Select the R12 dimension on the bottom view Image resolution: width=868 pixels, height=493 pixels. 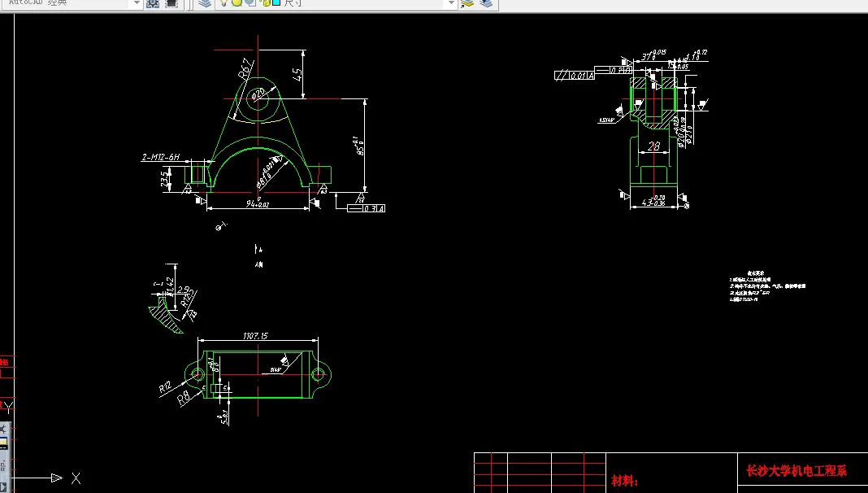point(166,387)
